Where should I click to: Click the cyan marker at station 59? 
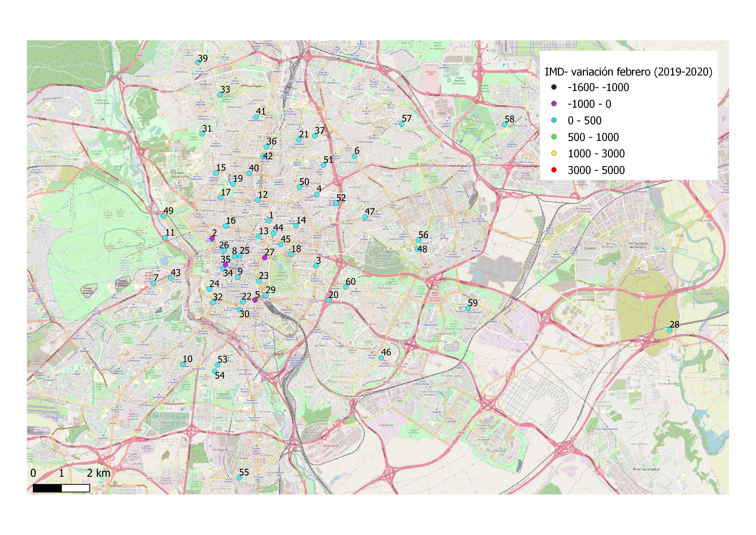point(468,308)
